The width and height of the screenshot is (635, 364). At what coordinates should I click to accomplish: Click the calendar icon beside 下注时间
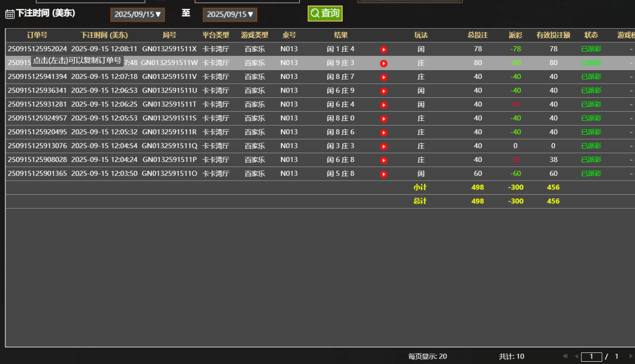pos(10,14)
